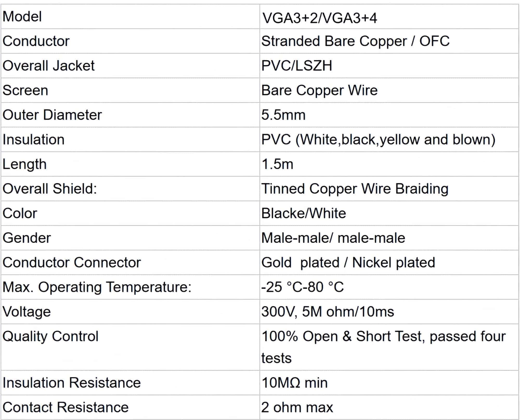
Task: Click the -25 °C-80 °C temperature value
Action: [302, 287]
